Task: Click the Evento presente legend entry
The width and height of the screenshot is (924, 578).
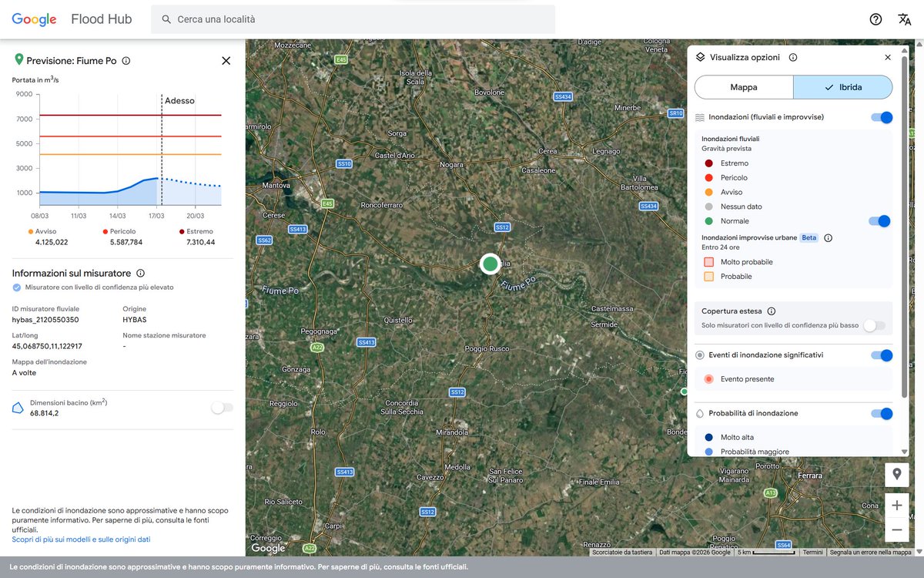Action: [748, 379]
